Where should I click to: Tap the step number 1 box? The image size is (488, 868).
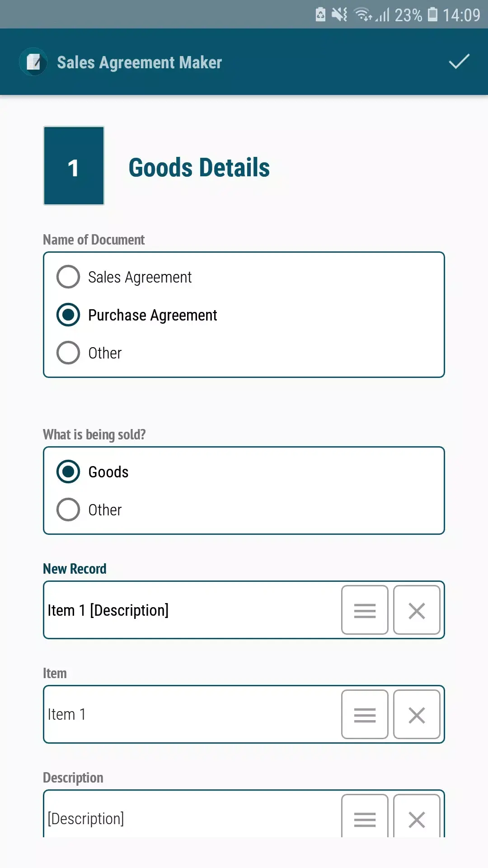point(74,166)
